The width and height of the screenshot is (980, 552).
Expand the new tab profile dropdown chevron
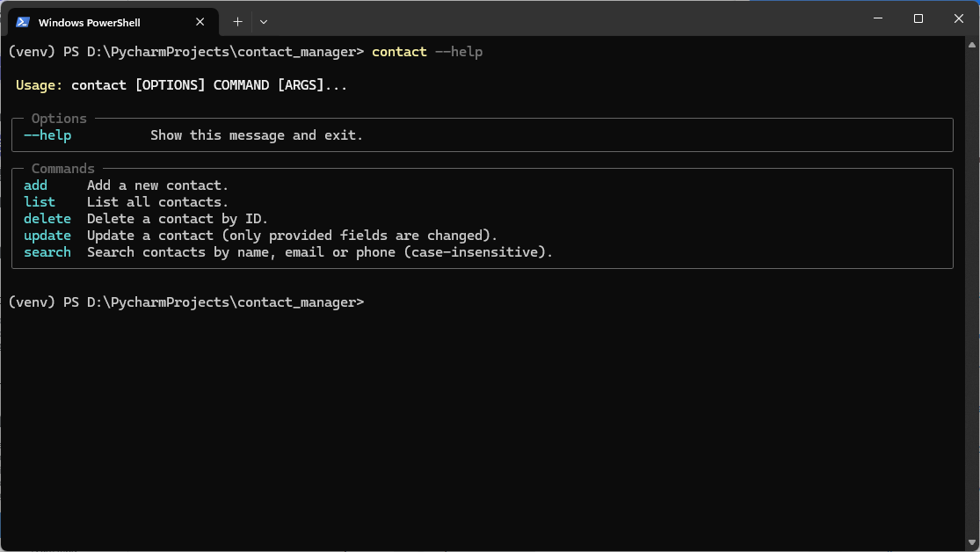[264, 22]
